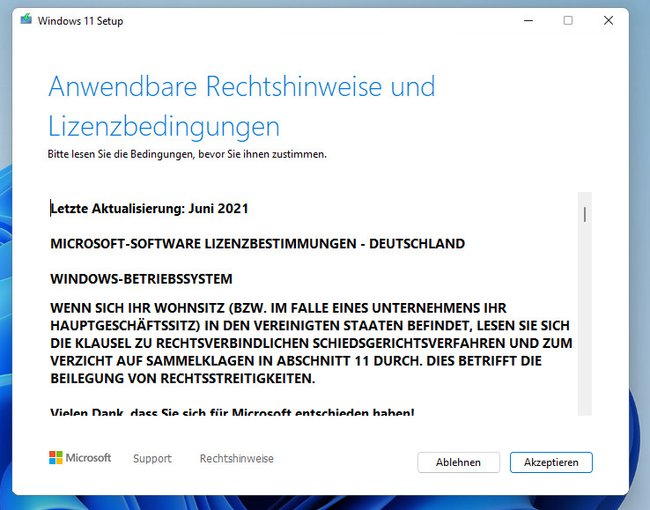Click the Windows 11 Setup title bar icon
The height and width of the screenshot is (510, 650).
(26, 19)
